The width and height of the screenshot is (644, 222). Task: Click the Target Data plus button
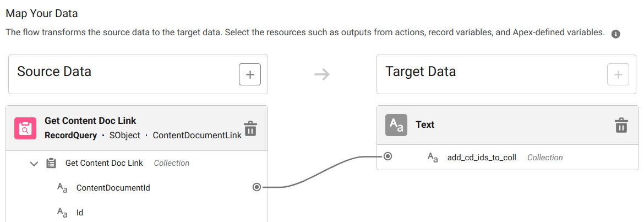click(618, 74)
